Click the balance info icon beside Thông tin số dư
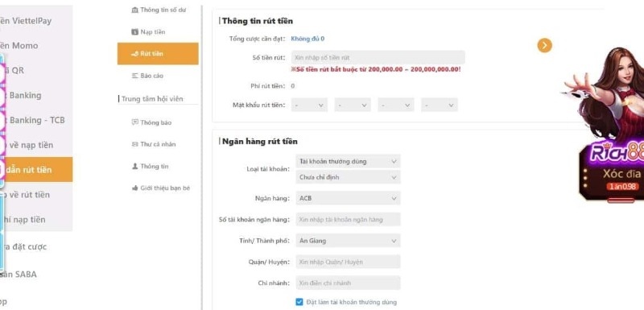 [134, 10]
